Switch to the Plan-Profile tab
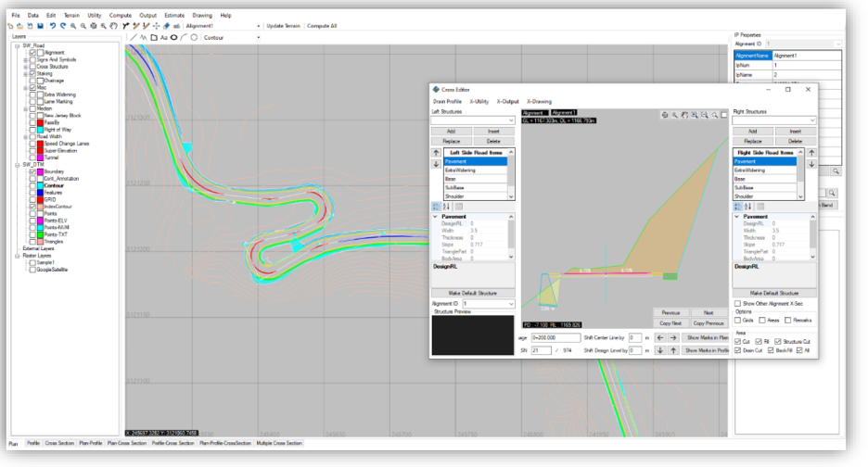This screenshot has height=467, width=868. [91, 444]
